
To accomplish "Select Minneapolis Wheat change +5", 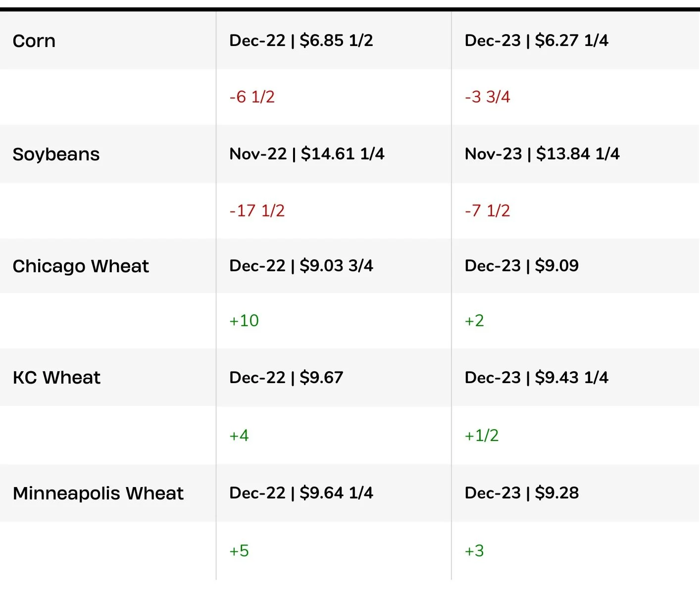I will point(239,551).
